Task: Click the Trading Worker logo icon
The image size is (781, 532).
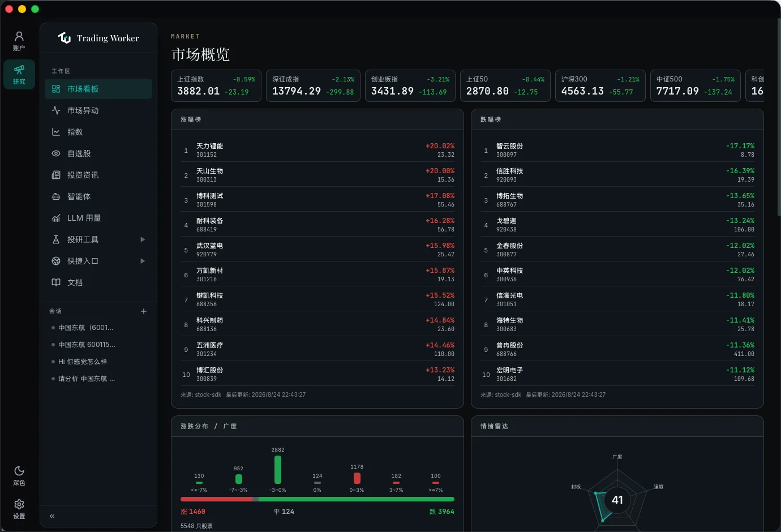Action: tap(65, 38)
